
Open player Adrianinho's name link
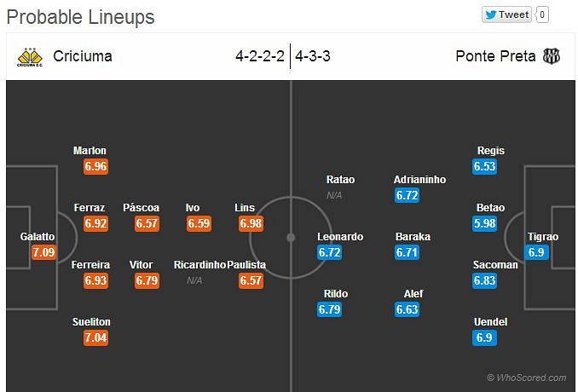coord(419,180)
